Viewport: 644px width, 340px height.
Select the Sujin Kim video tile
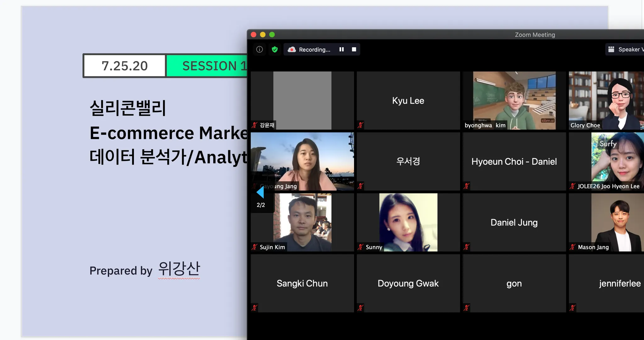click(302, 222)
